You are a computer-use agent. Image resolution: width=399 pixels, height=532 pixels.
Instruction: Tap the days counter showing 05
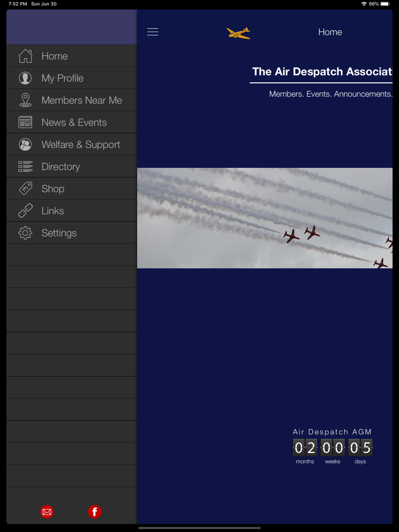[x=360, y=447]
